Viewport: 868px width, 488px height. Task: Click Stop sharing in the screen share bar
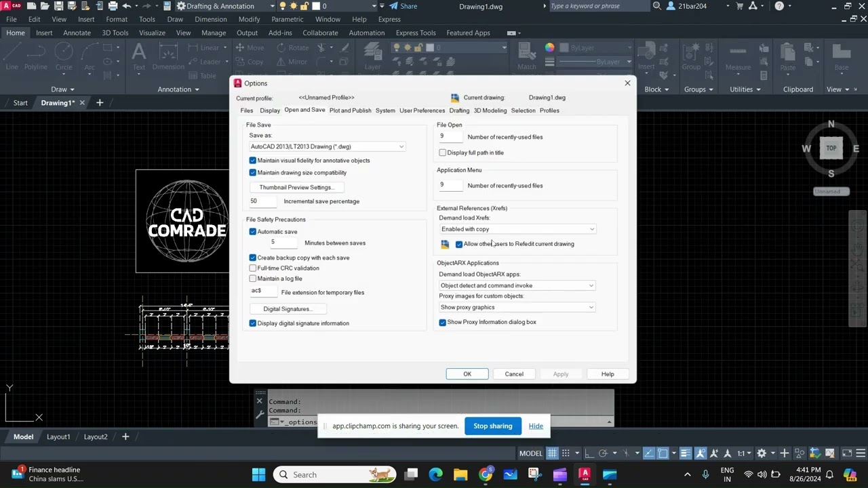coord(492,426)
